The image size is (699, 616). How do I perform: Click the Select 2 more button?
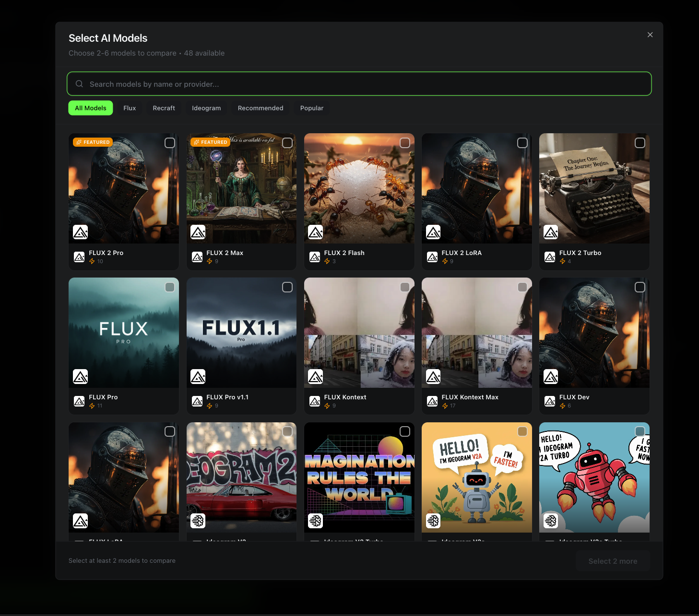pos(613,561)
